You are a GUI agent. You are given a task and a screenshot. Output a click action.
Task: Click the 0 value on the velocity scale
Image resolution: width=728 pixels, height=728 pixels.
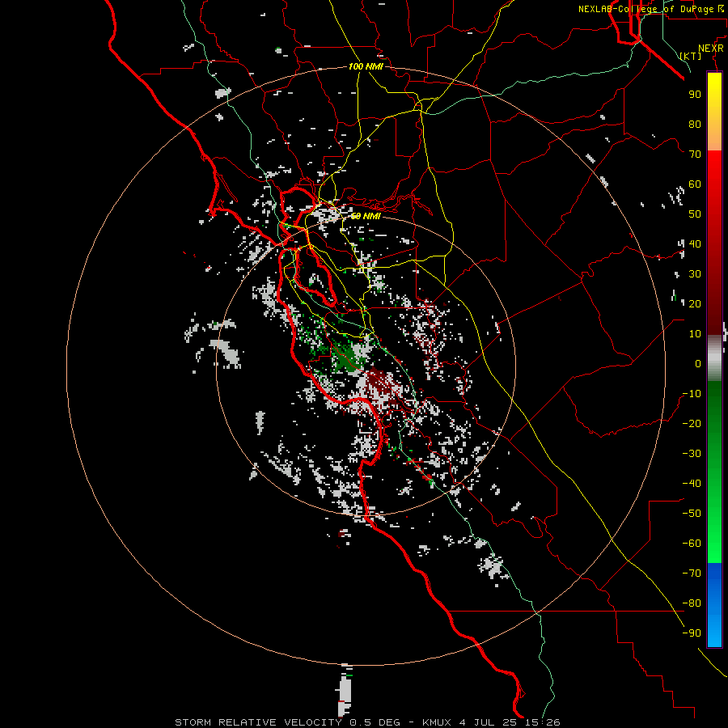698,363
